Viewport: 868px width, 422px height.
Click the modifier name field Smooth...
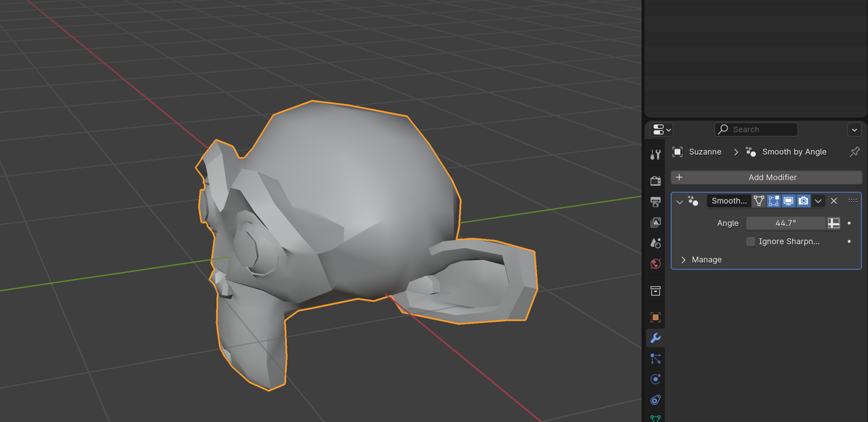click(x=729, y=201)
